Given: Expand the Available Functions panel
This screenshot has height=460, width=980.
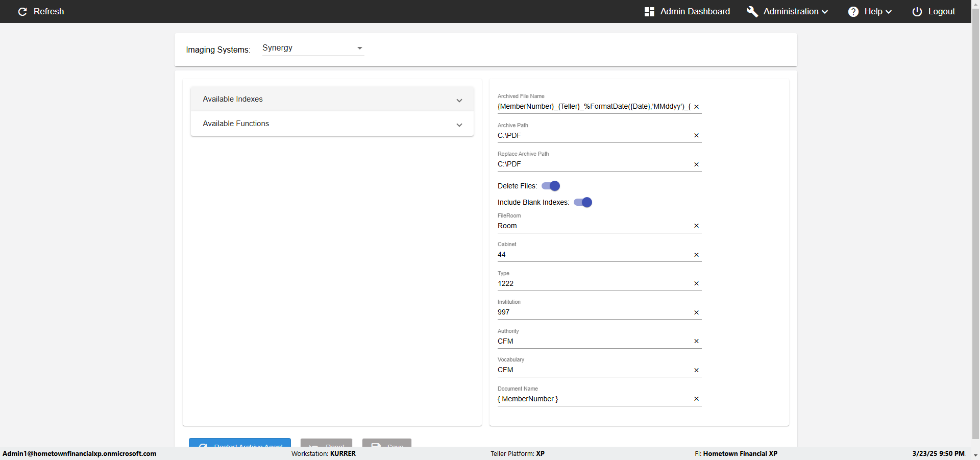Looking at the screenshot, I should [x=332, y=124].
